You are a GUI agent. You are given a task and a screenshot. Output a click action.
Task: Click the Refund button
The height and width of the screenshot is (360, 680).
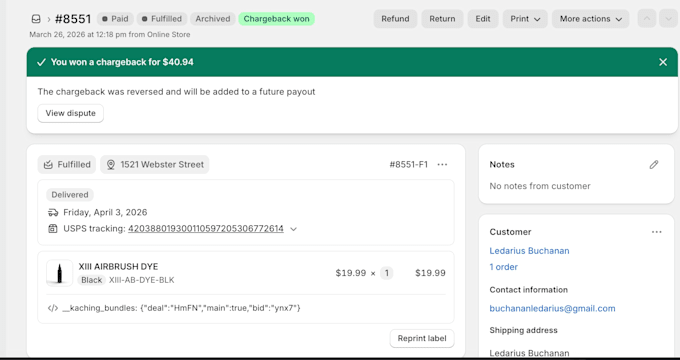[x=395, y=19]
